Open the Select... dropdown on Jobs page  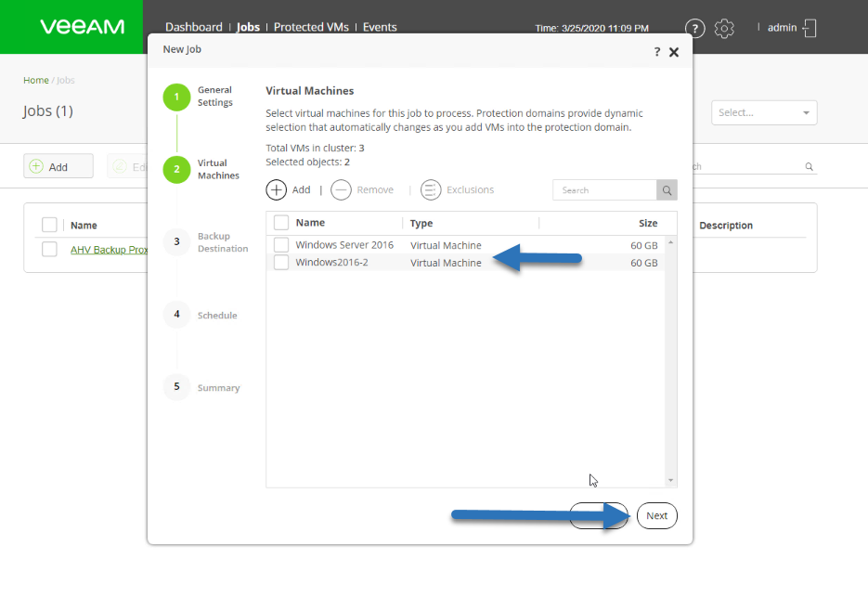point(764,112)
